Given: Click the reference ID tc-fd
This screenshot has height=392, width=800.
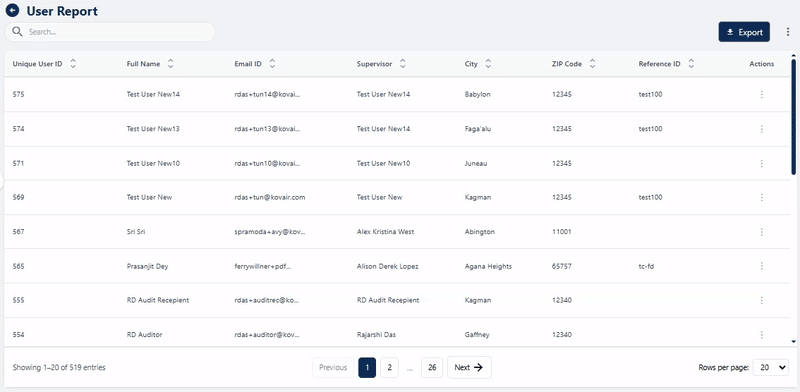Looking at the screenshot, I should click(646, 266).
